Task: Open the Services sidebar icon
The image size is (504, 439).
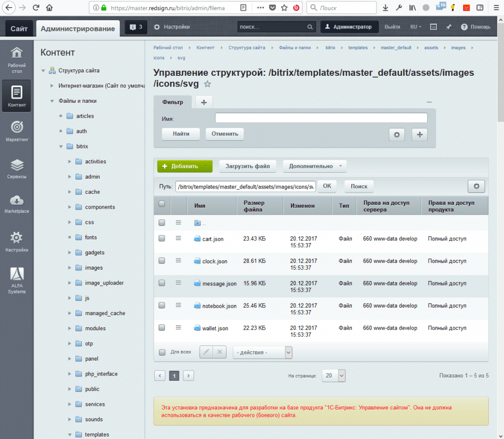Action: 17,168
